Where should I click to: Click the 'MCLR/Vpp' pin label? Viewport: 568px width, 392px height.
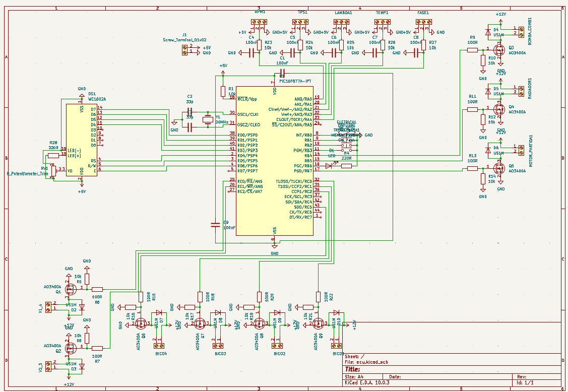click(x=247, y=99)
